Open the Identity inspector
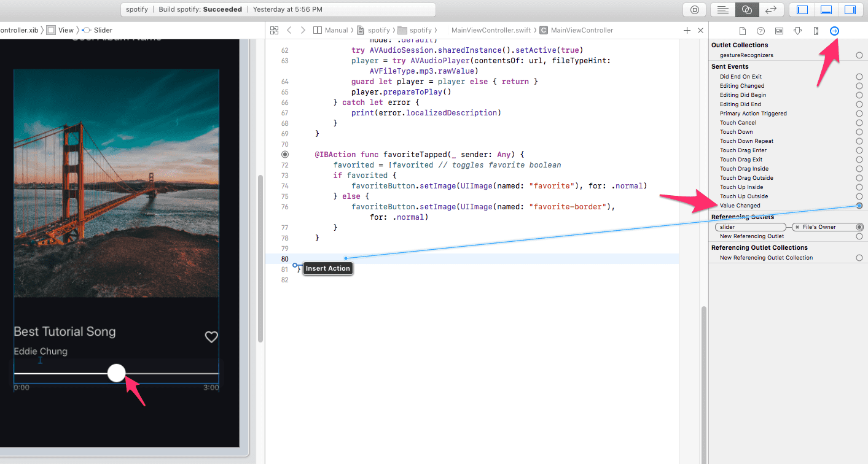 pyautogui.click(x=779, y=31)
